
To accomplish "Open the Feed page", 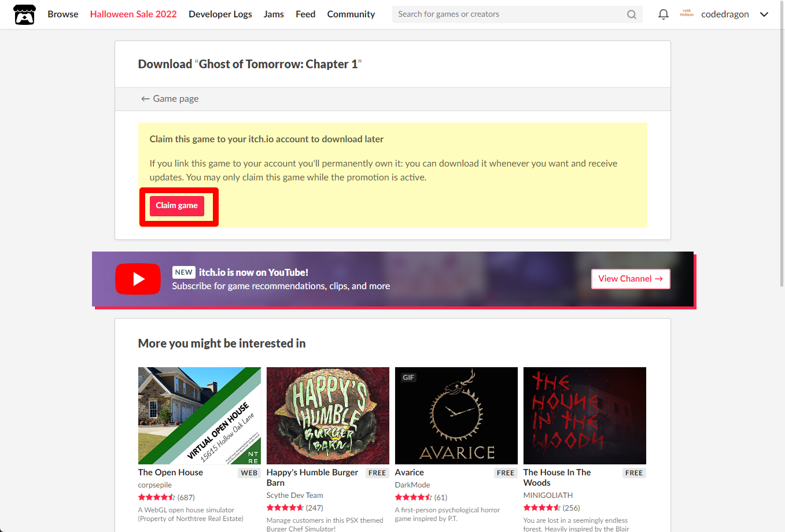I will 305,14.
